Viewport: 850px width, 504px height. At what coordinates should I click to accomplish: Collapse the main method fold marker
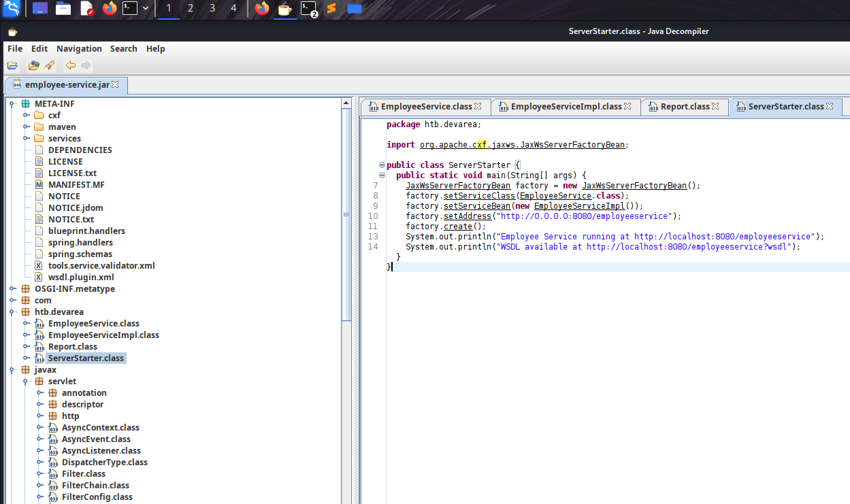(x=381, y=175)
